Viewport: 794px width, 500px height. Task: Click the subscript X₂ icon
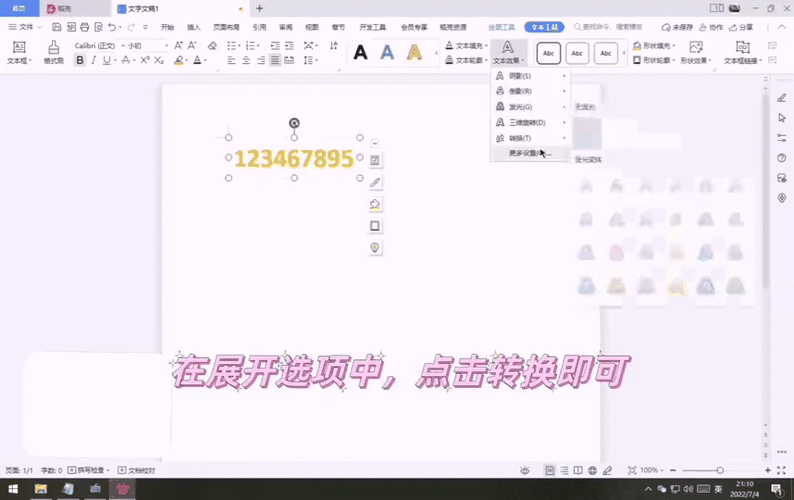click(x=158, y=60)
